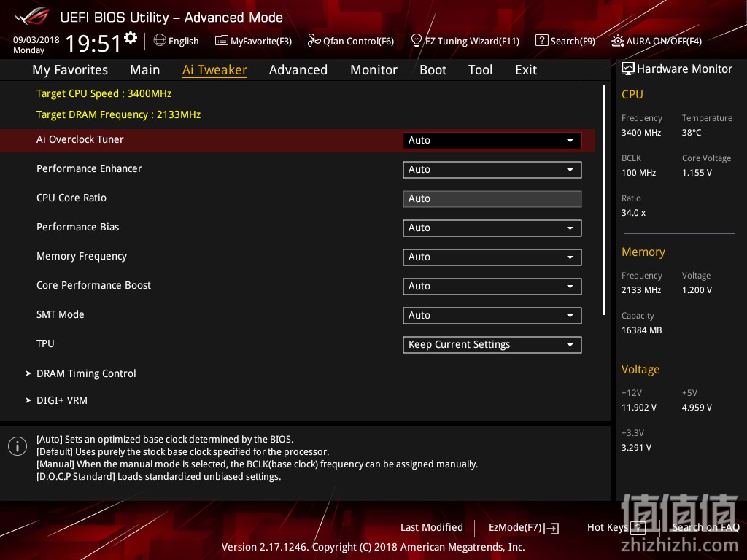The width and height of the screenshot is (747, 560).
Task: Open TPU Keep Current Settings dropdown
Action: (492, 345)
